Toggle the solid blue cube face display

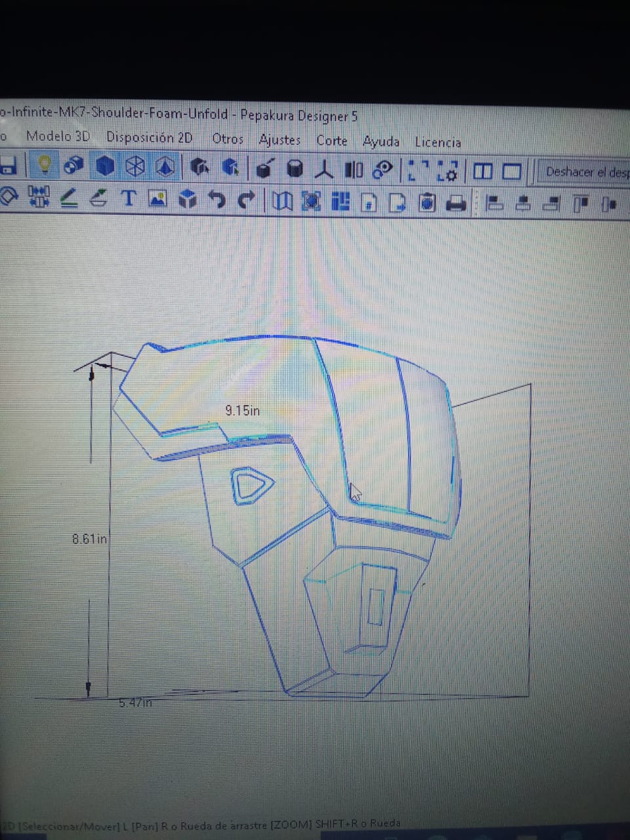105,165
